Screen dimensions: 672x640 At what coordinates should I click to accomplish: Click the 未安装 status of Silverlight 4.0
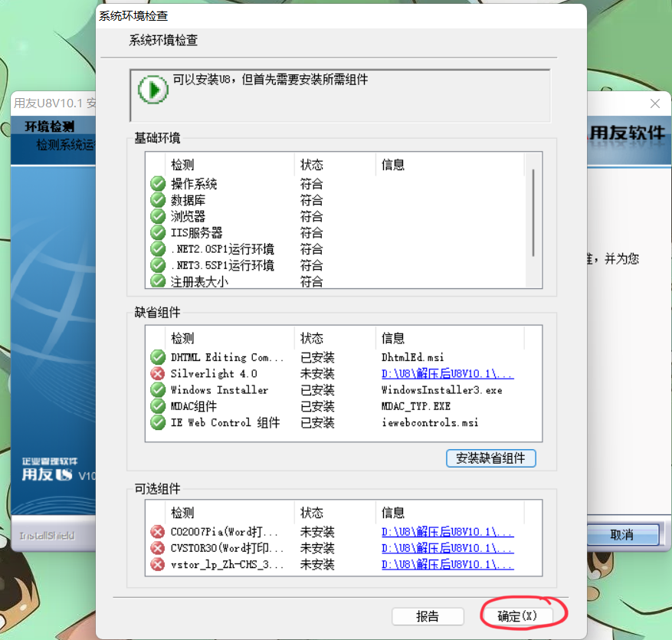317,373
